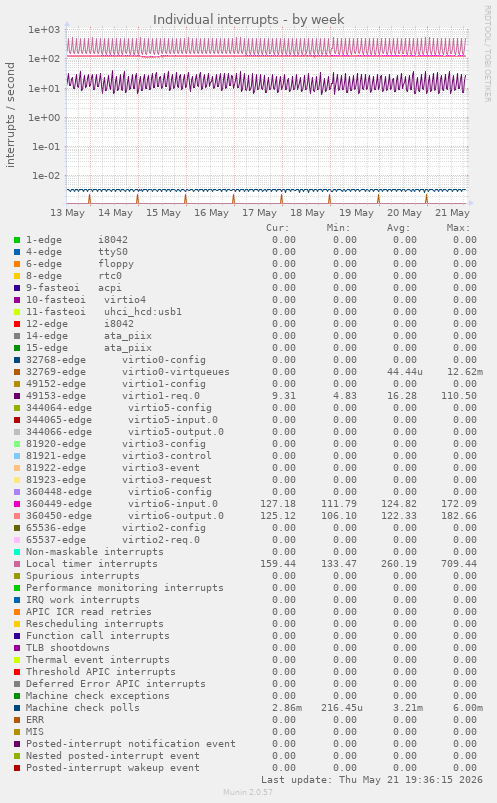
Task: Click the green swatch beside 1-edge i8042
Action: coord(17,240)
